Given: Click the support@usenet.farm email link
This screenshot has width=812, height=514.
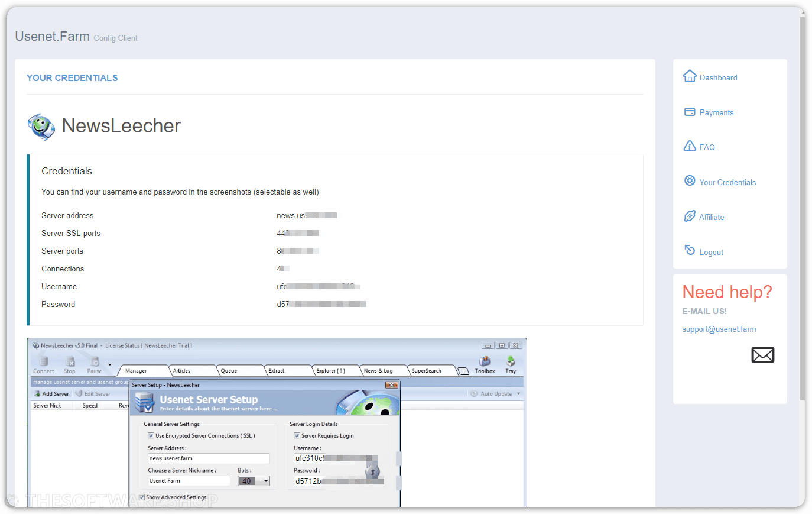Looking at the screenshot, I should click(x=719, y=329).
